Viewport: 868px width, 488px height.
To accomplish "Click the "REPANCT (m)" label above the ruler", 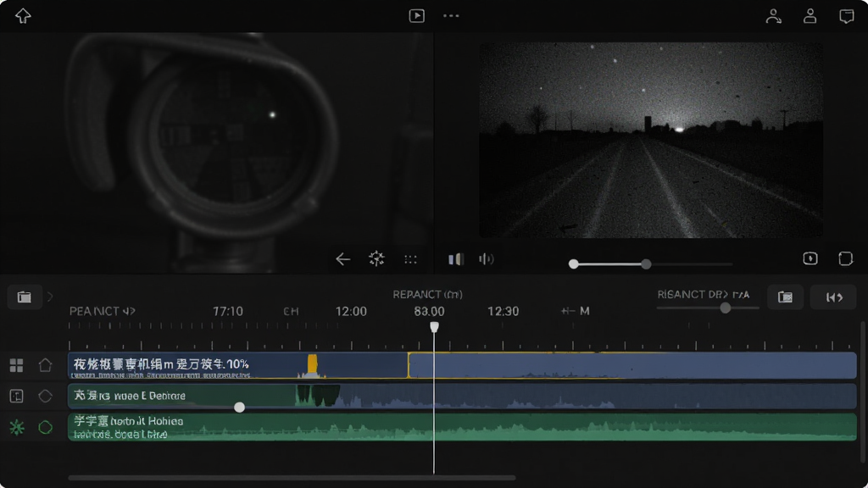I will [x=428, y=294].
